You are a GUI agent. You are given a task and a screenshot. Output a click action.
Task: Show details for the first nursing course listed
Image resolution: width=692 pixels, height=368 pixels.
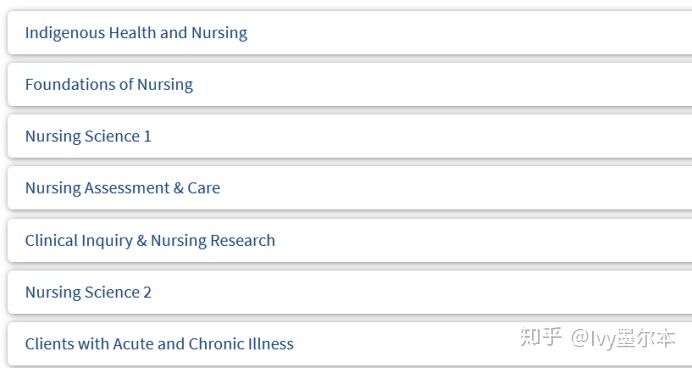tap(350, 33)
